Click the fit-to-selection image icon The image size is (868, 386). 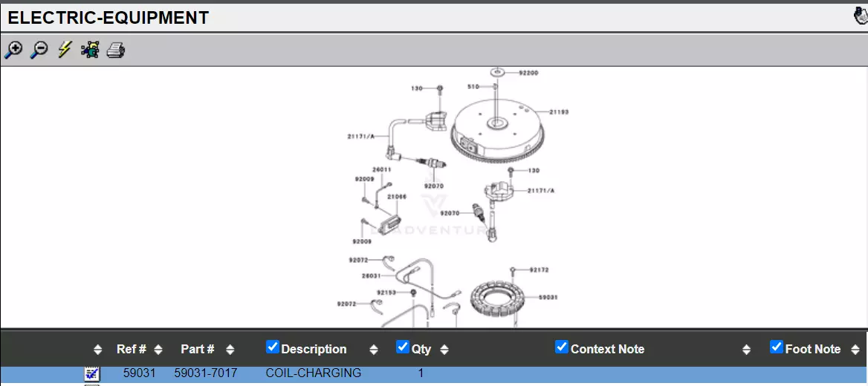point(90,50)
